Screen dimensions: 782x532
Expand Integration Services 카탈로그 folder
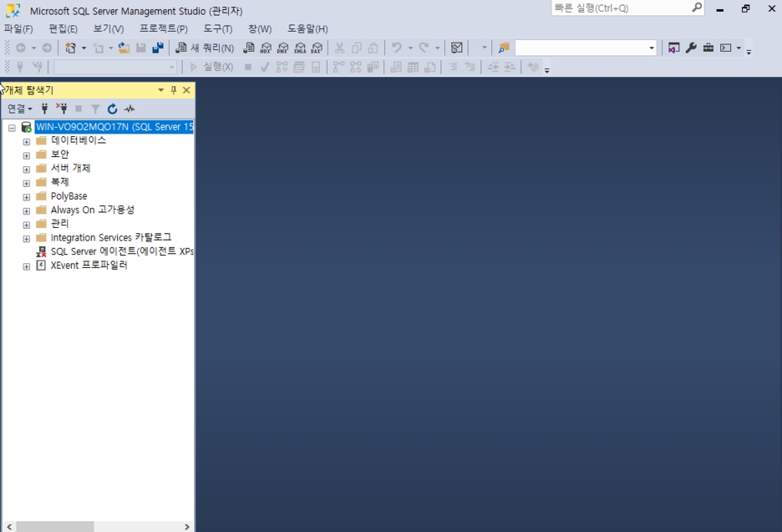pyautogui.click(x=27, y=239)
